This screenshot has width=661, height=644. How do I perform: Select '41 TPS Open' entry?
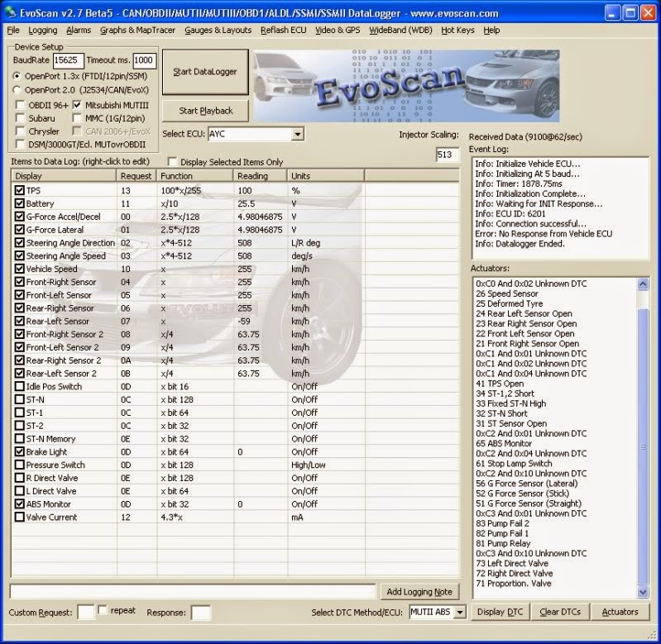[500, 384]
